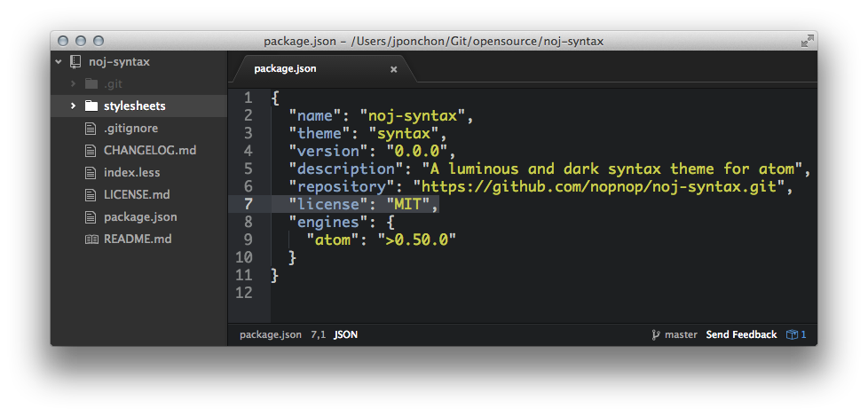Click the ">0.50.0" atom version value
The height and width of the screenshot is (416, 868).
click(x=417, y=239)
